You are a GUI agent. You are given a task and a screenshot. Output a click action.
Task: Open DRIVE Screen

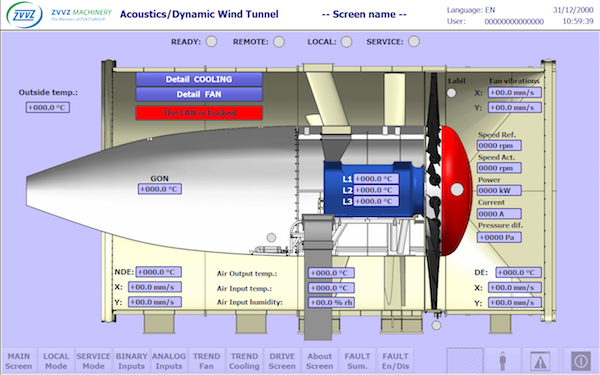[282, 361]
